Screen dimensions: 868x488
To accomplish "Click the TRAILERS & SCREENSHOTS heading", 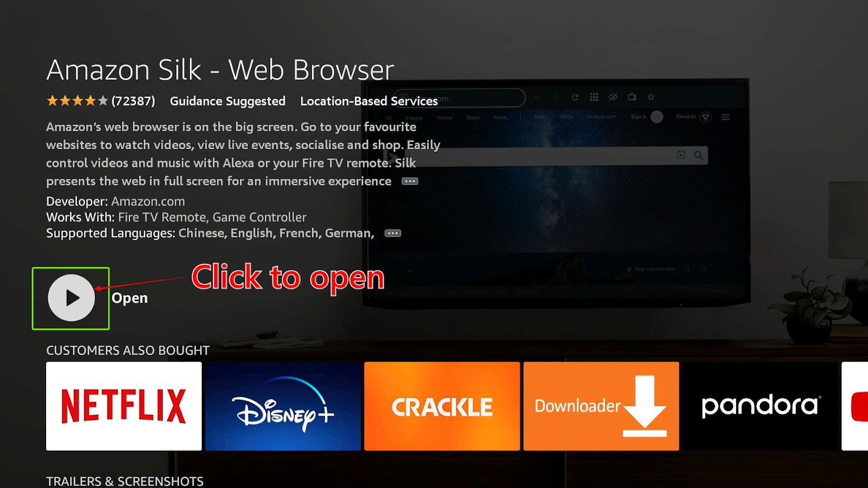I will coord(125,481).
